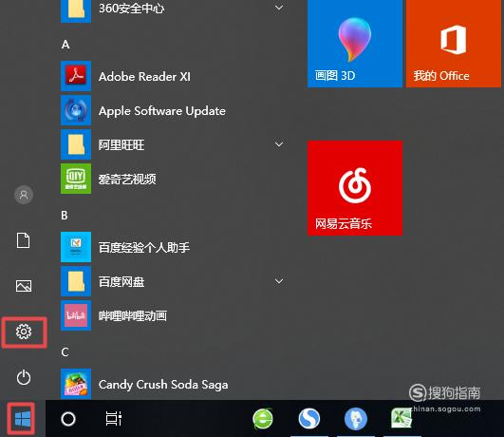Open 百度网盘 label in app list
This screenshot has height=437, width=504.
click(x=121, y=281)
